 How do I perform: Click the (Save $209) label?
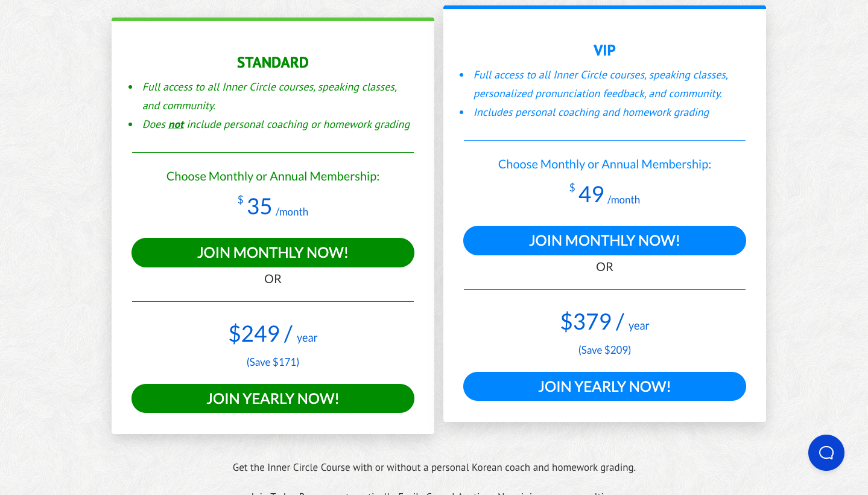pyautogui.click(x=604, y=350)
